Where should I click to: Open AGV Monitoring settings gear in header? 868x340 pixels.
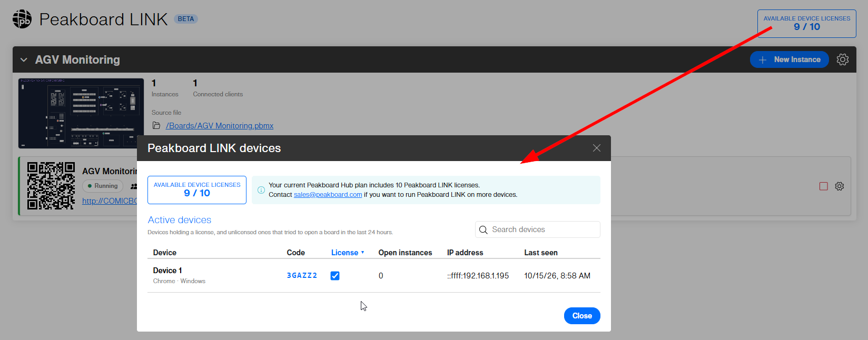[x=843, y=59]
